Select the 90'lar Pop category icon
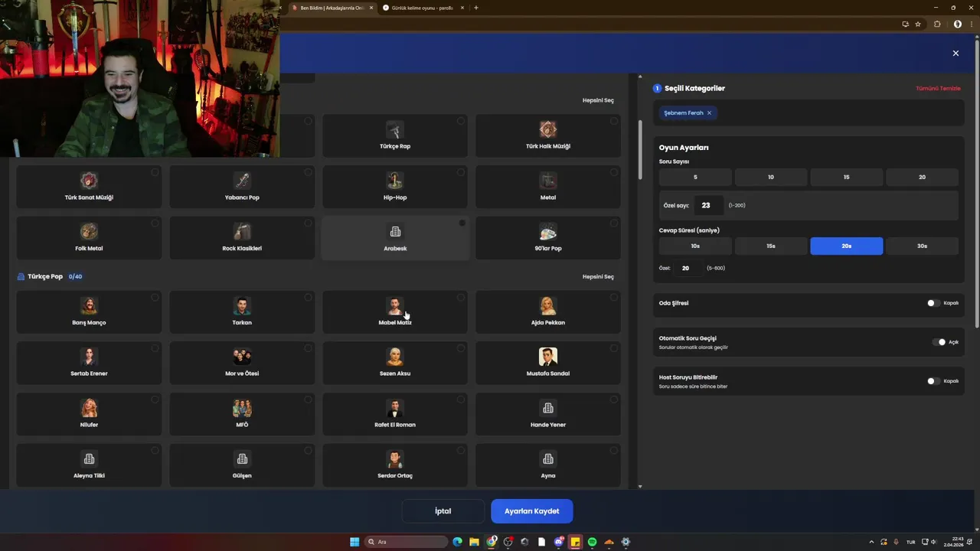Screen dimensions: 980x551 [548, 231]
